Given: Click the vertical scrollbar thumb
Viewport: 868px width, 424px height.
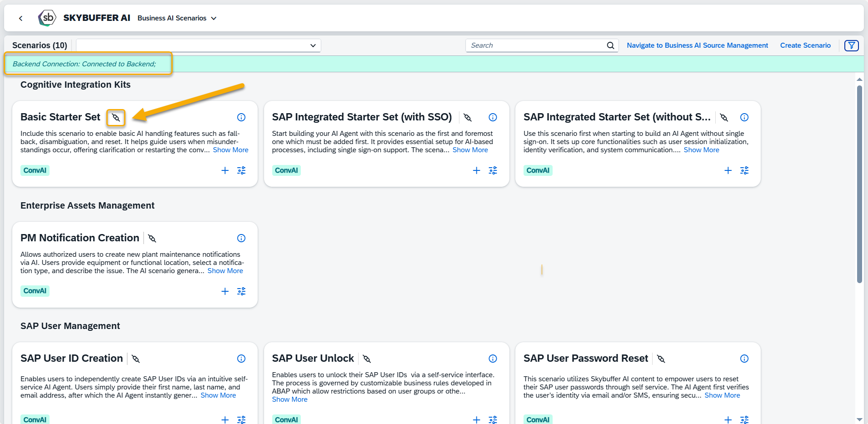Looking at the screenshot, I should 859,184.
